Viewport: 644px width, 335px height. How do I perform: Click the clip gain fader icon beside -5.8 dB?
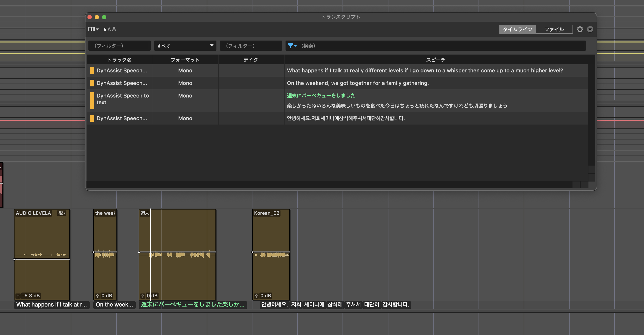point(18,296)
